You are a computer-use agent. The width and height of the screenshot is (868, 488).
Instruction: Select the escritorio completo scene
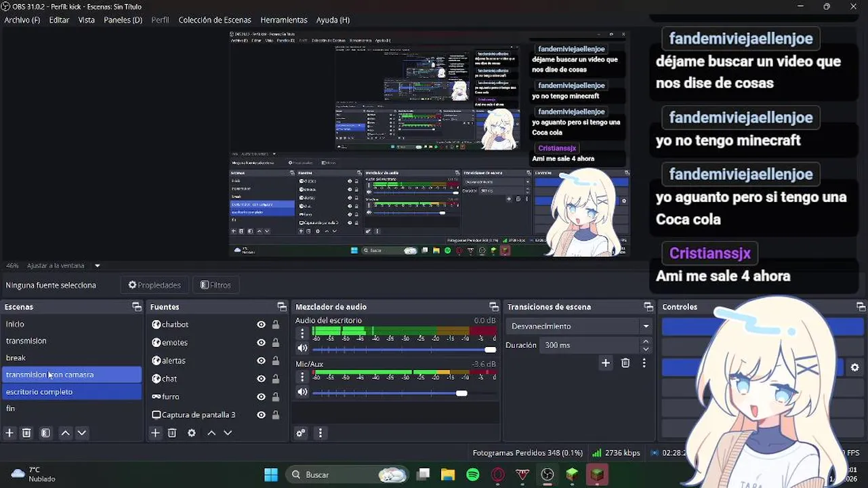72,392
